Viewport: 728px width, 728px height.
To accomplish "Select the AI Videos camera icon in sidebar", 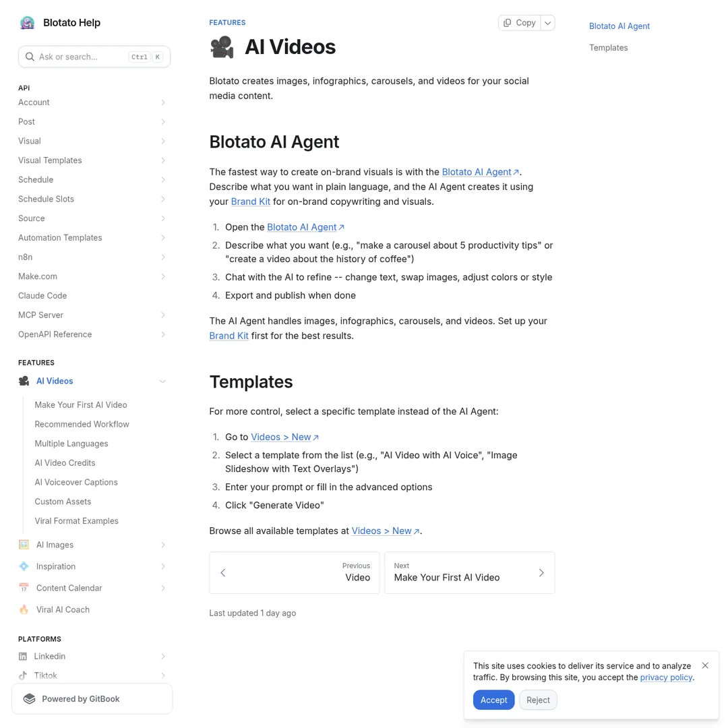I will coord(24,381).
